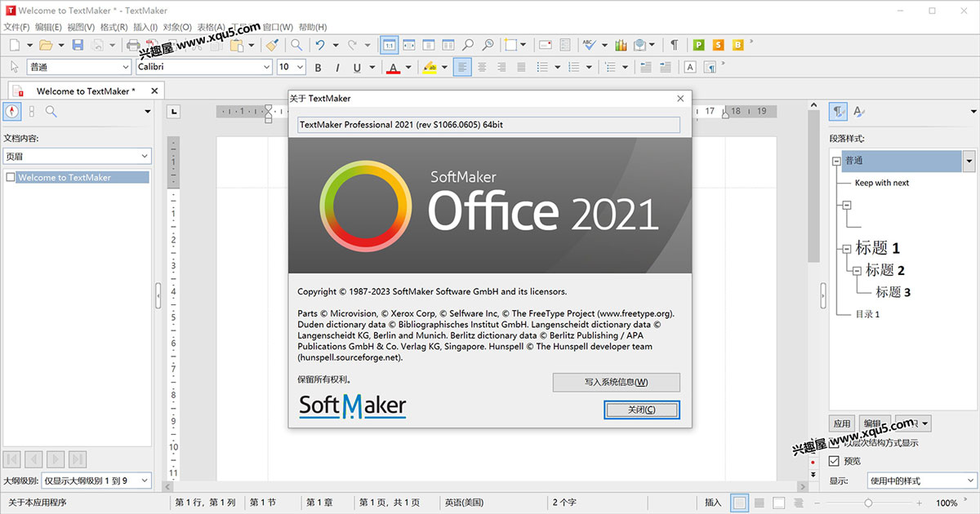Click the yellow highlight color swatch
Viewport: 980px width, 514px height.
click(430, 67)
